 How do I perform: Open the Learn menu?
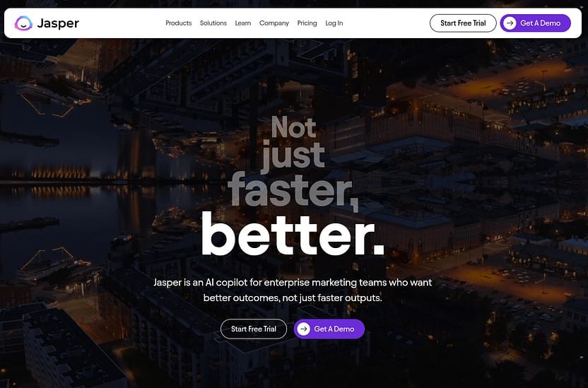coord(243,23)
